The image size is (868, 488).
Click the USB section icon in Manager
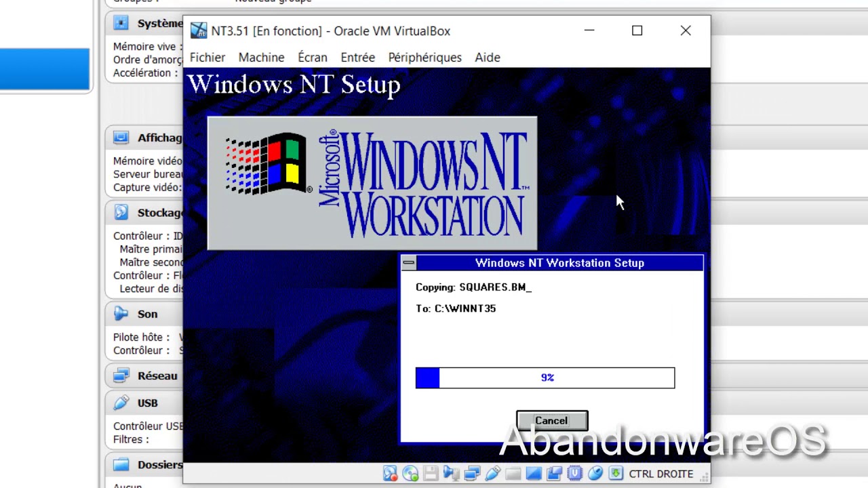pyautogui.click(x=121, y=403)
